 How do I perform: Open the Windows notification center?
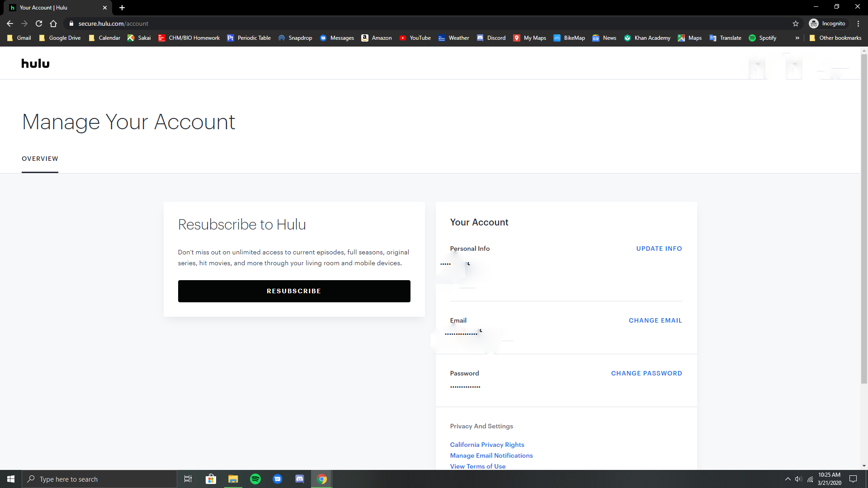click(x=853, y=479)
